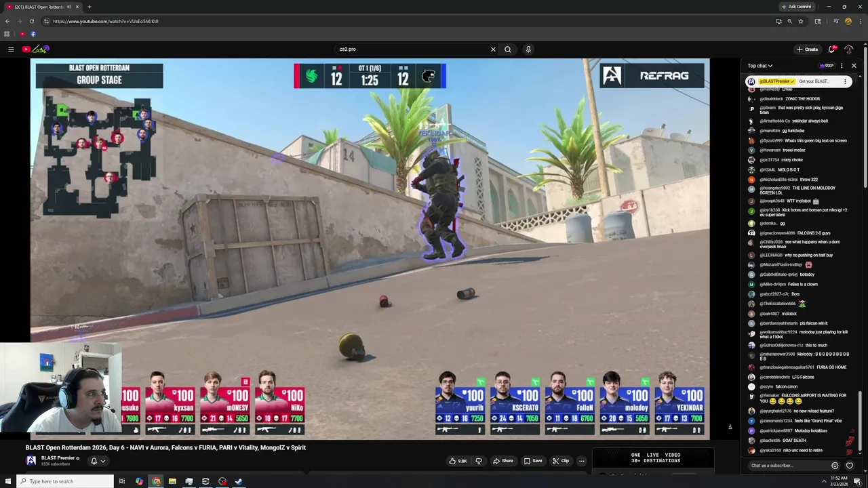Image resolution: width=868 pixels, height=488 pixels.
Task: Open Chrome profile avatar
Action: (x=848, y=21)
